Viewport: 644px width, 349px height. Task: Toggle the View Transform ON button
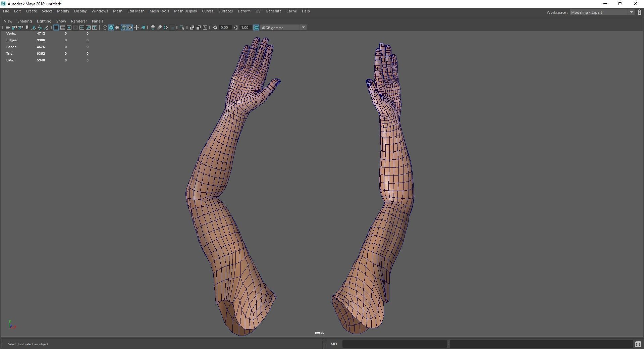256,28
